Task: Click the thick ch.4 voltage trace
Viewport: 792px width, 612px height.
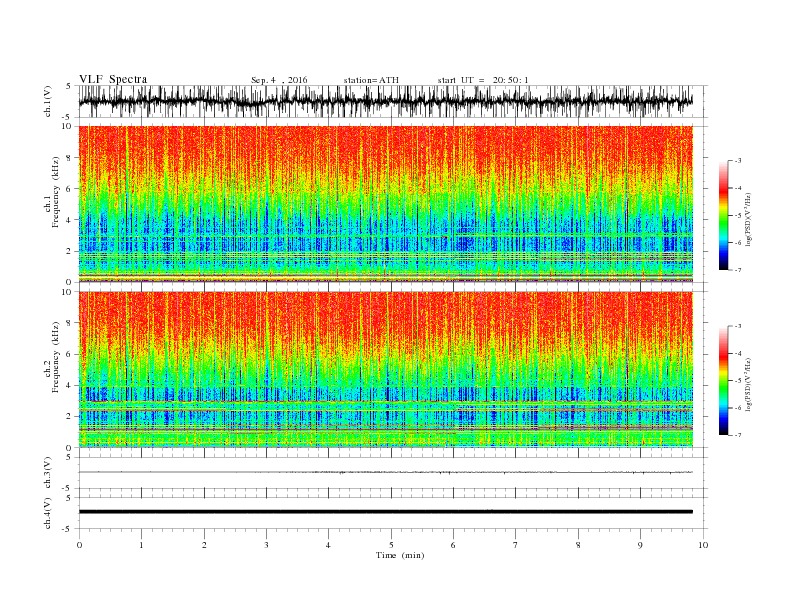Action: click(386, 512)
